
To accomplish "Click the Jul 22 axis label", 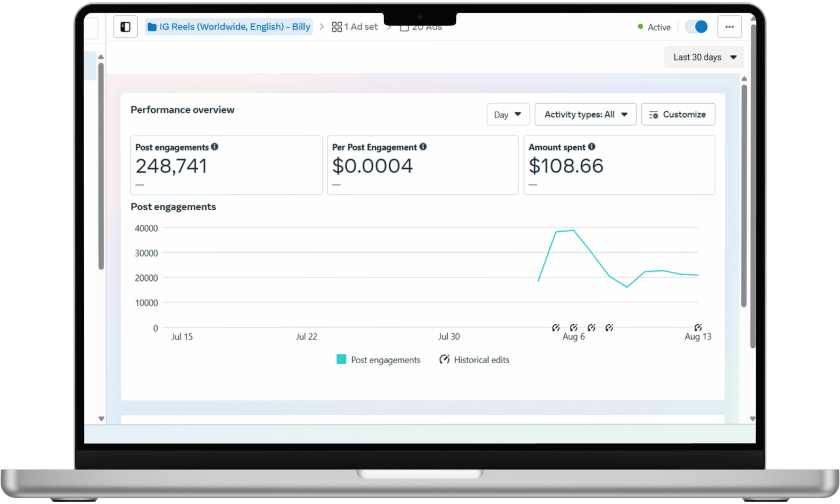I will (307, 337).
